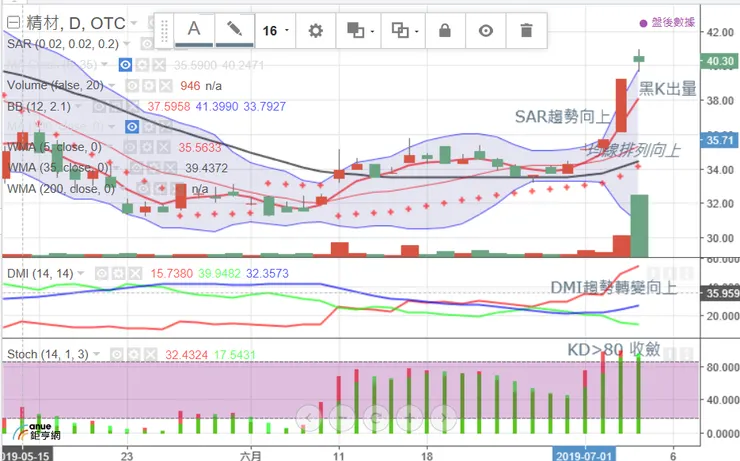Open WMA (200, close, 0) settings gear
This screenshot has height=461, width=740.
pos(160,189)
